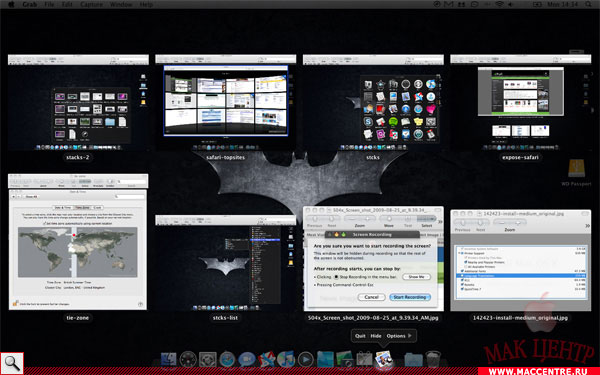Select the stacks-2 window thumbnail
The width and height of the screenshot is (600, 375).
point(78,102)
